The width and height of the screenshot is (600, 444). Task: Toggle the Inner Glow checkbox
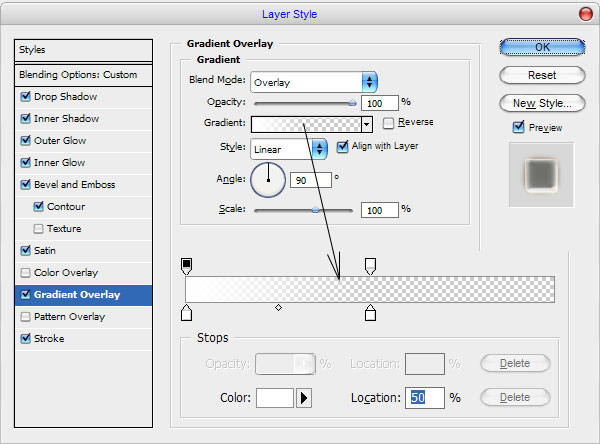(26, 163)
